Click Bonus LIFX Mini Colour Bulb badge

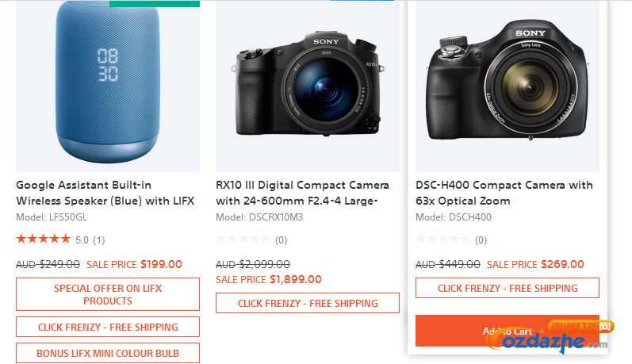click(x=108, y=353)
